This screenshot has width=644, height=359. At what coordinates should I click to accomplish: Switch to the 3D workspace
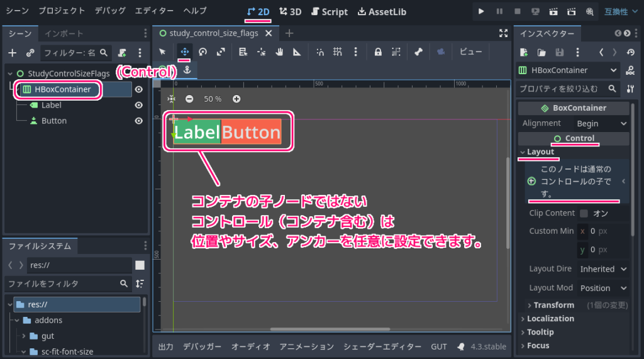click(x=291, y=12)
